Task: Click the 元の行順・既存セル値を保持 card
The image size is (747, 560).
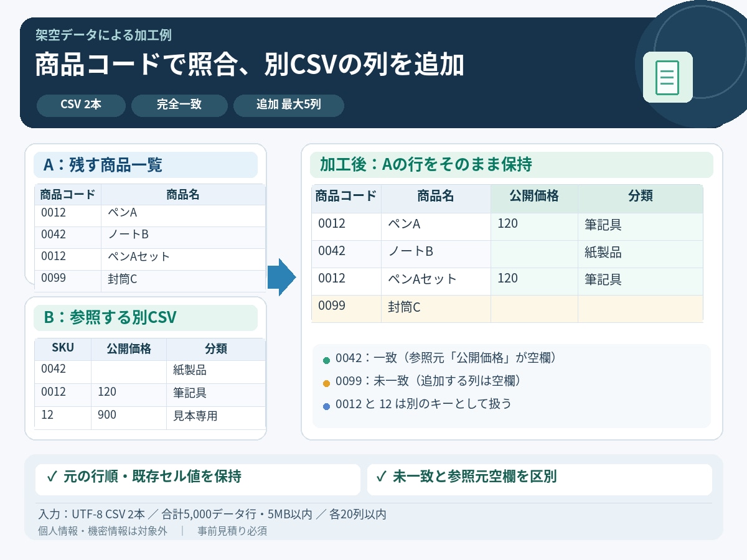Action: [x=198, y=480]
